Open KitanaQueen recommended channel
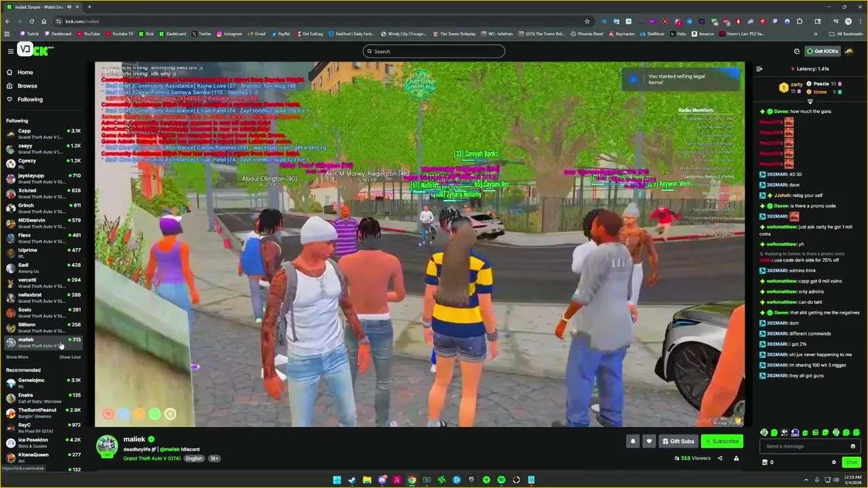 [x=43, y=457]
